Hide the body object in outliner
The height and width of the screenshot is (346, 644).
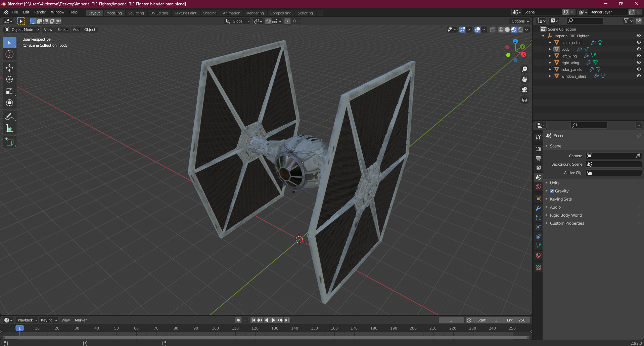point(638,49)
